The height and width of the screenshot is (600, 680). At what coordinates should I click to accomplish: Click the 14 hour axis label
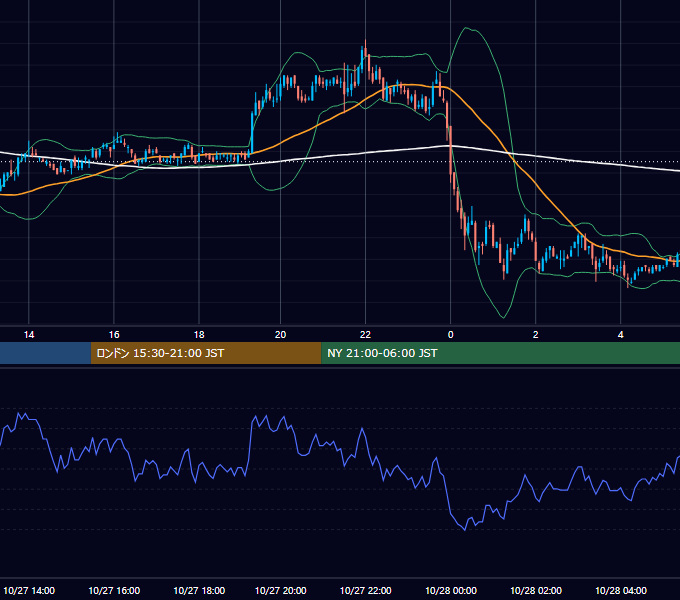point(29,335)
